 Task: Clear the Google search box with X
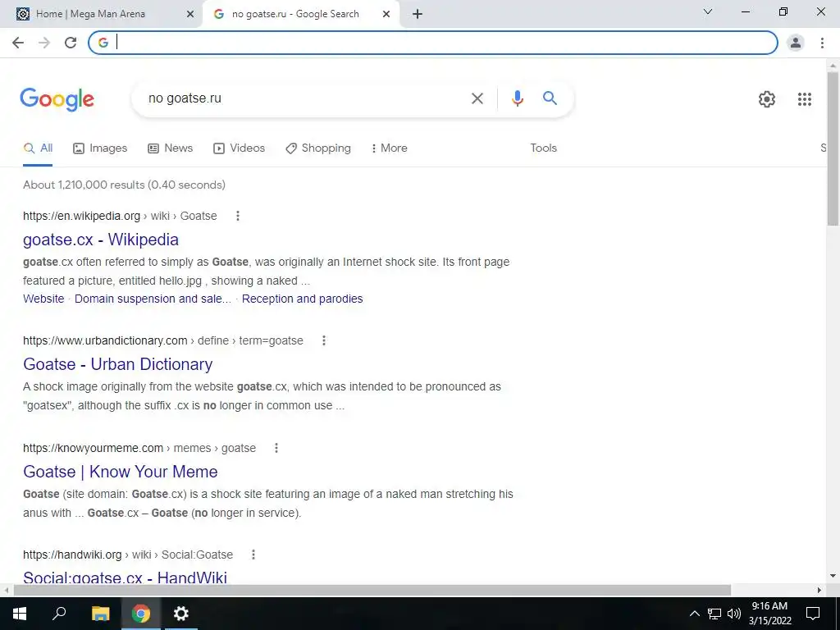[x=477, y=98]
